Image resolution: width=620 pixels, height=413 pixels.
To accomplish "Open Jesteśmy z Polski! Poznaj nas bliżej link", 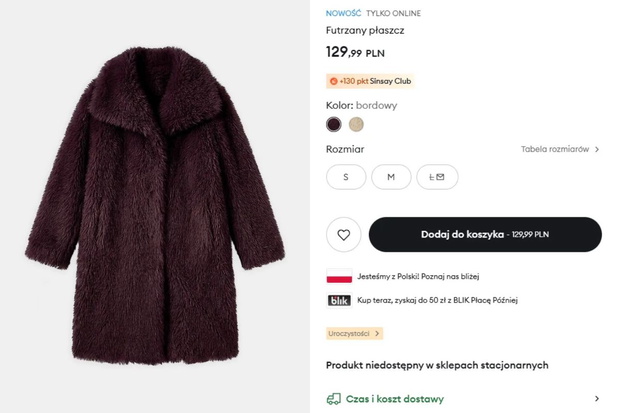I will tap(418, 276).
